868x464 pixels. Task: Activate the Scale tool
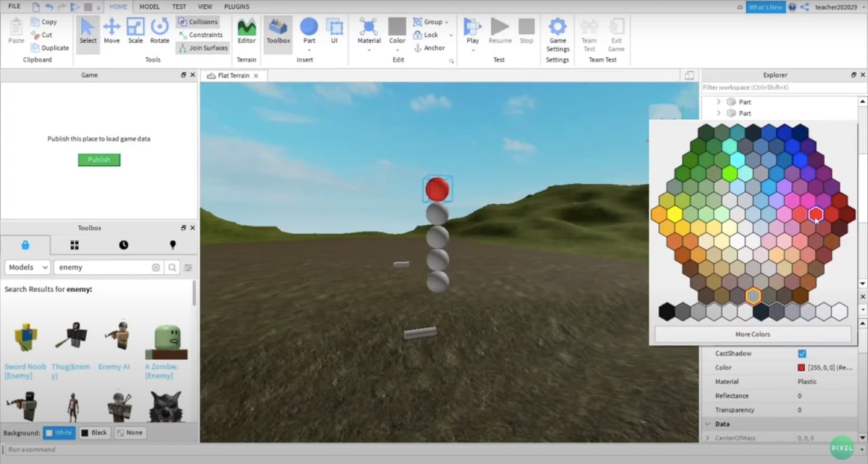tap(136, 31)
